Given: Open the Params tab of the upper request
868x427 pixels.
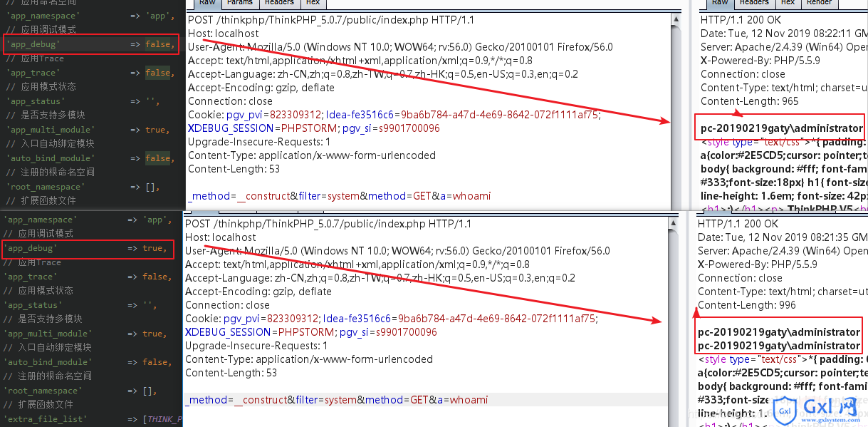Looking at the screenshot, I should pos(239,3).
